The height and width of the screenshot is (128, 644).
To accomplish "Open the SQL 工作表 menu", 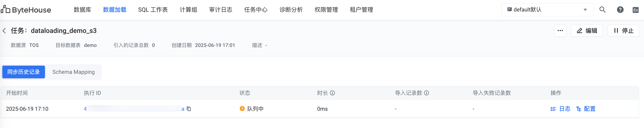I will tap(153, 10).
